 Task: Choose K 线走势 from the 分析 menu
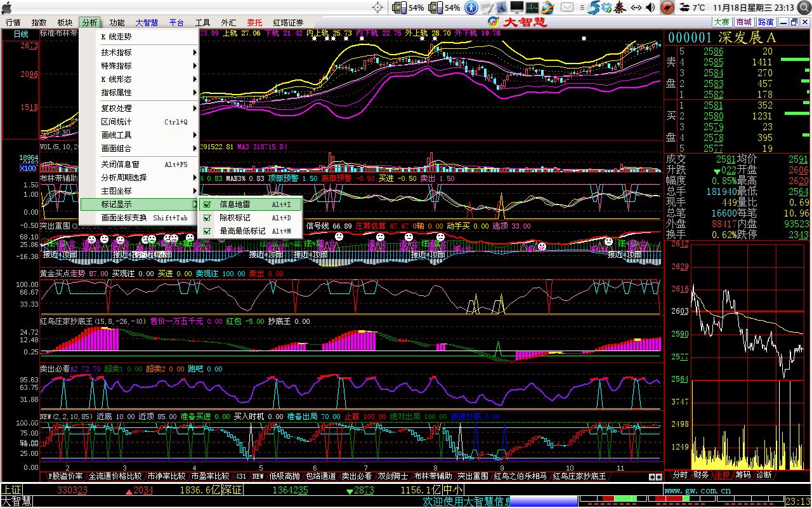pos(140,37)
